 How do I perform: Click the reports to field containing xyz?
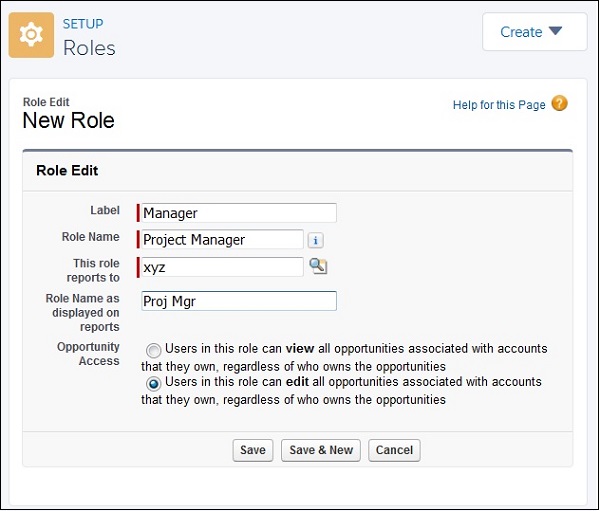pos(222,267)
